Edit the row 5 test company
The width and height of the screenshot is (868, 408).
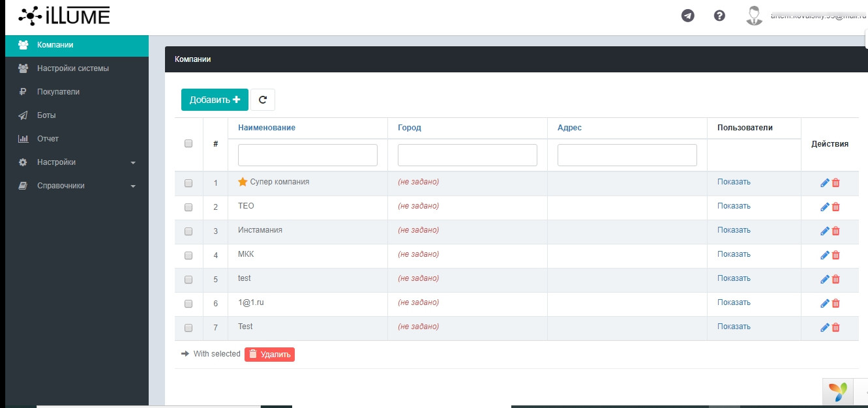(824, 280)
